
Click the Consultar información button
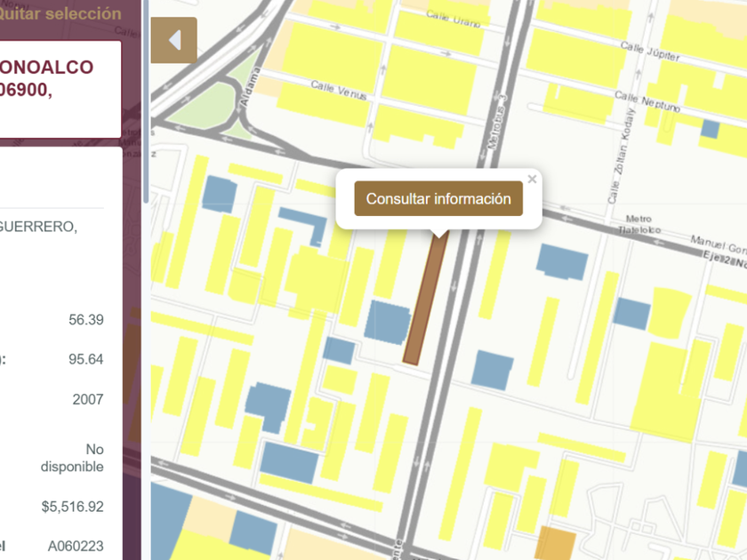click(438, 199)
